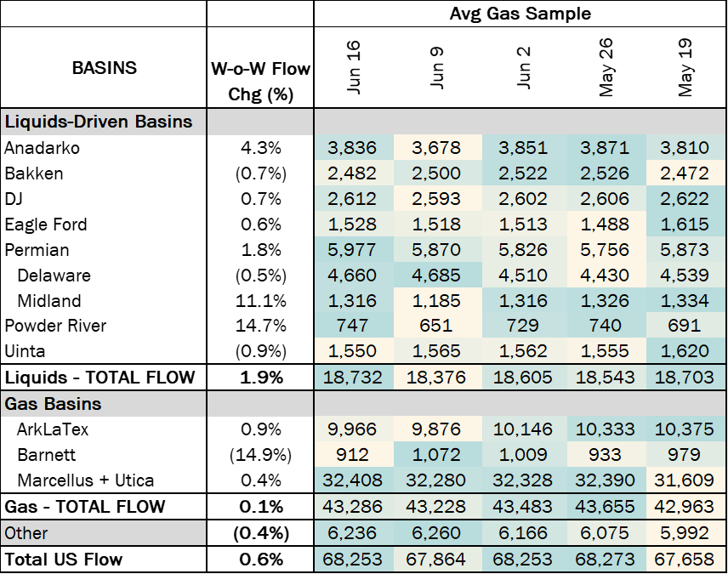Click Uinta May 19 value 1,620
The width and height of the screenshot is (728, 574).
pyautogui.click(x=685, y=351)
